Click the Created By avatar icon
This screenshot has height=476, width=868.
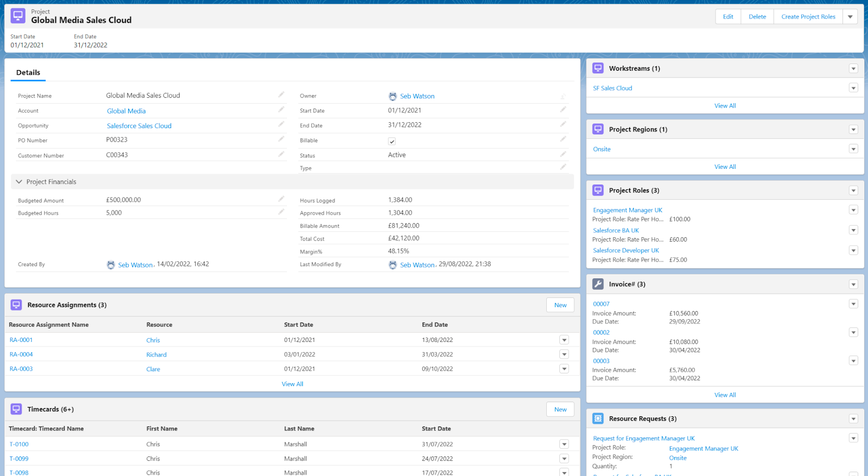click(111, 265)
